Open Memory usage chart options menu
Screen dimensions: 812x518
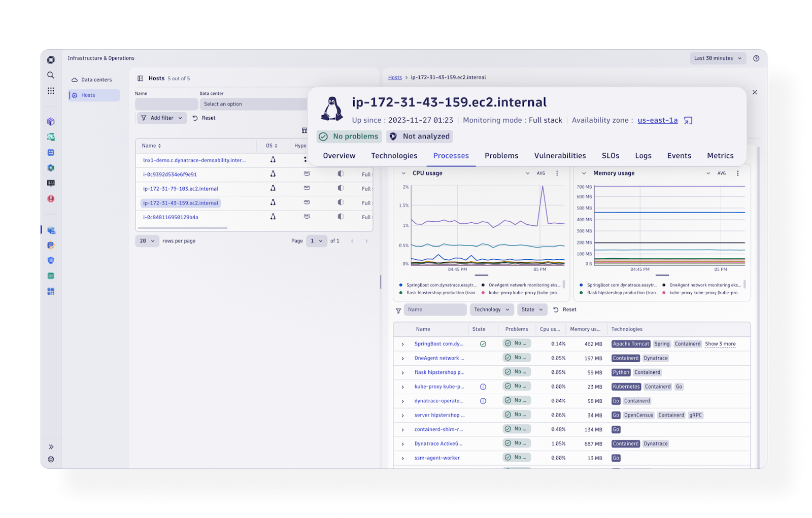737,174
